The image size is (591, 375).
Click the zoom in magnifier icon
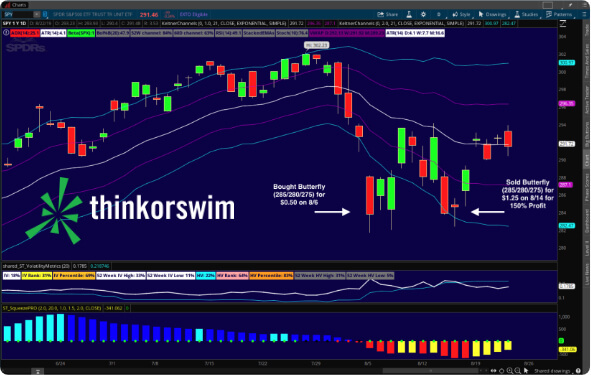click(510, 371)
